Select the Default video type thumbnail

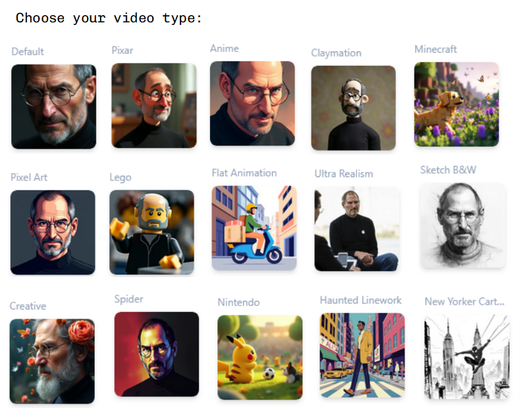53,107
